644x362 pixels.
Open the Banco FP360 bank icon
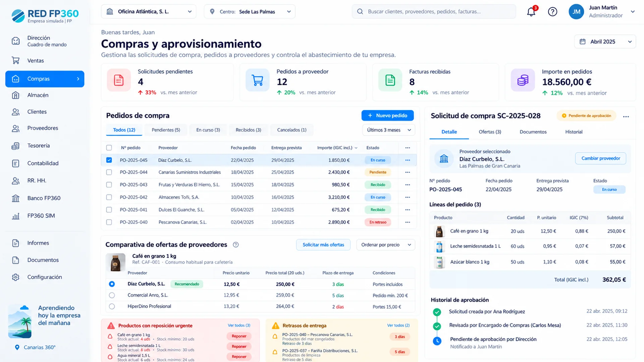point(16,198)
